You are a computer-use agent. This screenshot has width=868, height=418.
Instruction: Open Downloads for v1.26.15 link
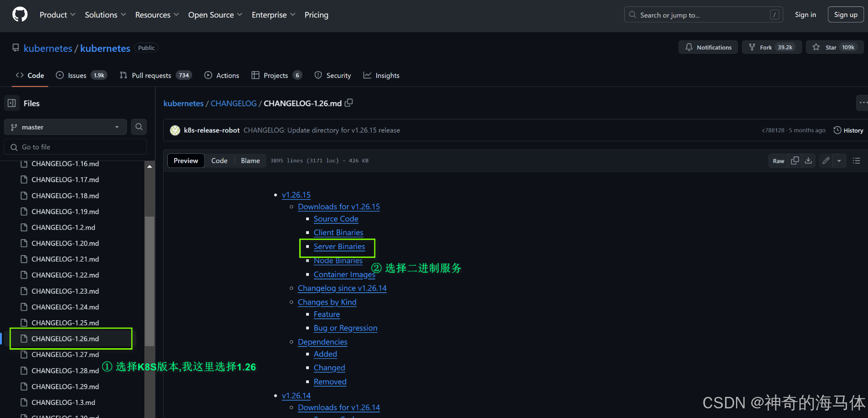[x=339, y=207]
